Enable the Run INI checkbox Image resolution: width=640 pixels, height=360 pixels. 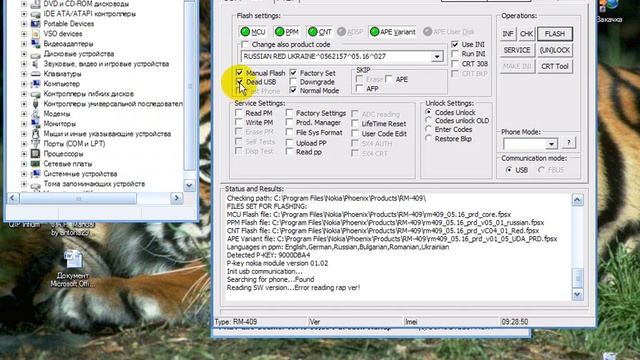455,54
